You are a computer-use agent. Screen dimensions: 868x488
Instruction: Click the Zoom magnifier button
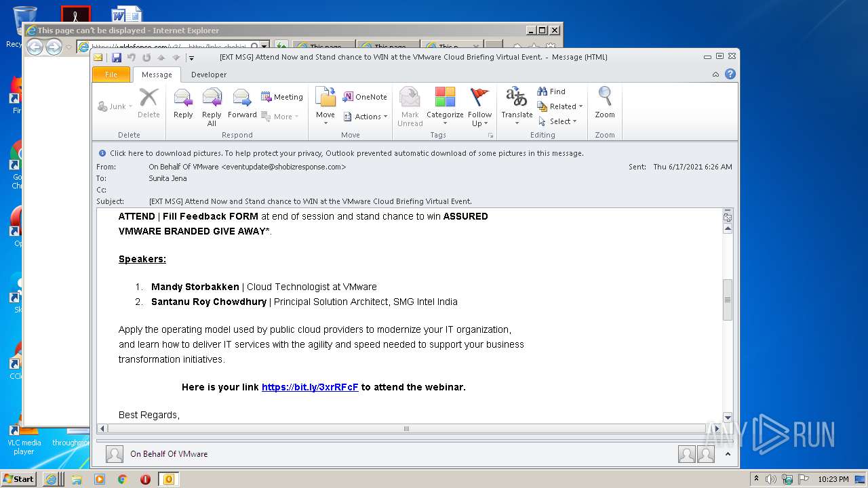(605, 104)
